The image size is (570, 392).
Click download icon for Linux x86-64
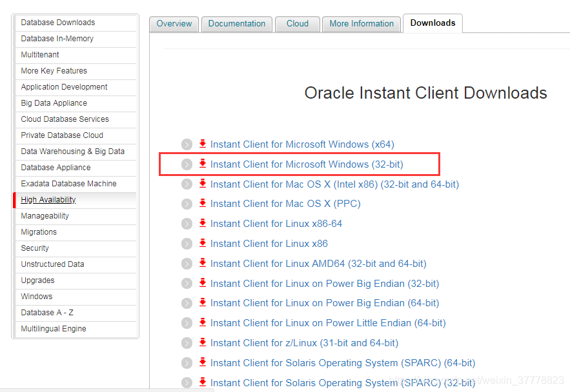pos(203,223)
